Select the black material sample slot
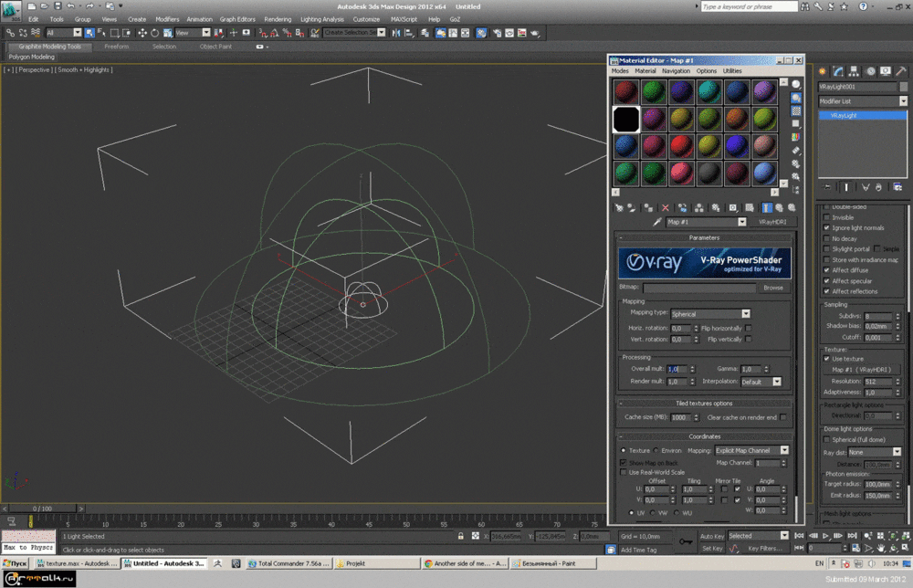Image resolution: width=913 pixels, height=588 pixels. click(626, 120)
